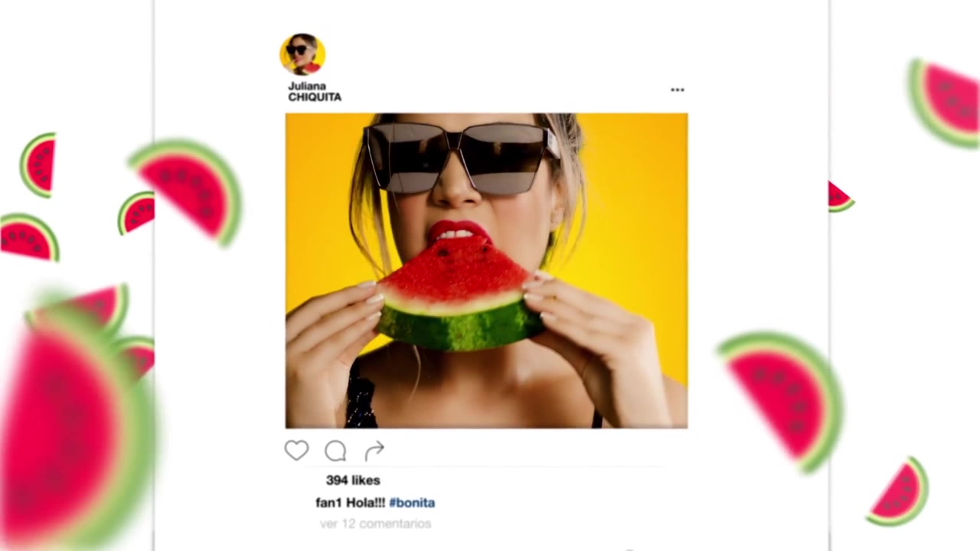Image resolution: width=980 pixels, height=551 pixels.
Task: Select the Hola!!! caption text
Action: 366,503
